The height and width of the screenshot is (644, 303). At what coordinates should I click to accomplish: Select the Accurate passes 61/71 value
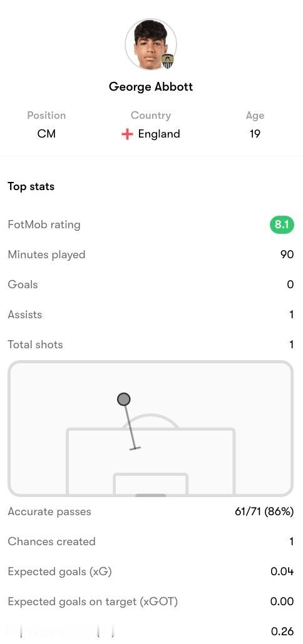[x=264, y=511]
